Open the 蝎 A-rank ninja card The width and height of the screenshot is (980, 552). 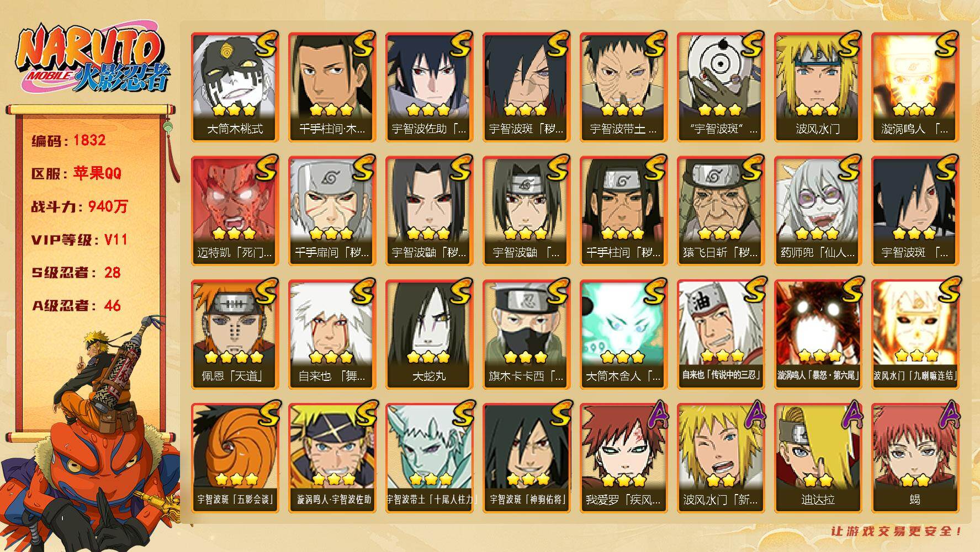(915, 458)
